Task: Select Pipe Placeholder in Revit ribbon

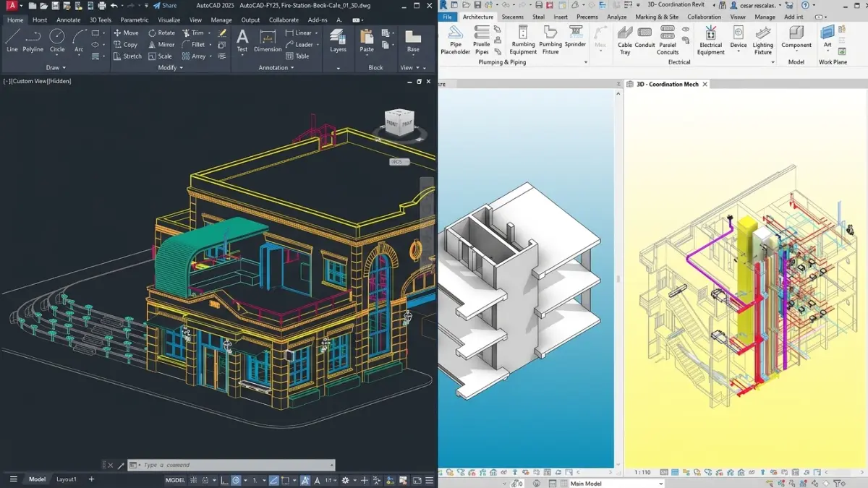Action: point(456,40)
